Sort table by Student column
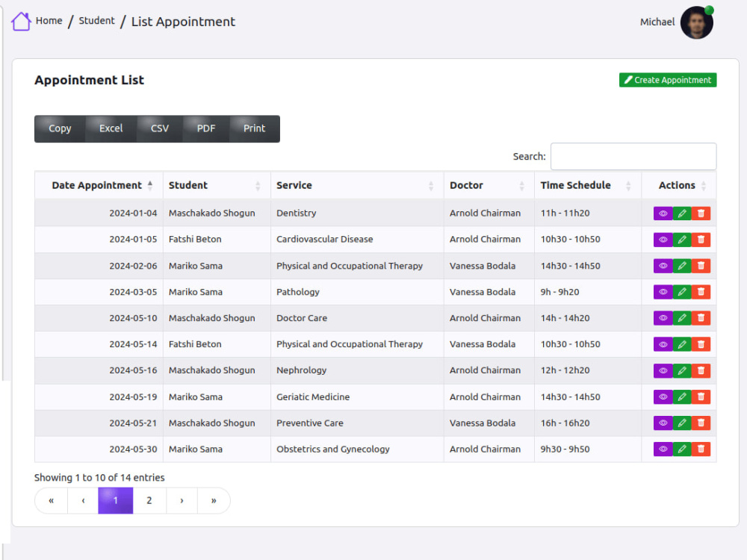This screenshot has width=747, height=560. tap(217, 185)
